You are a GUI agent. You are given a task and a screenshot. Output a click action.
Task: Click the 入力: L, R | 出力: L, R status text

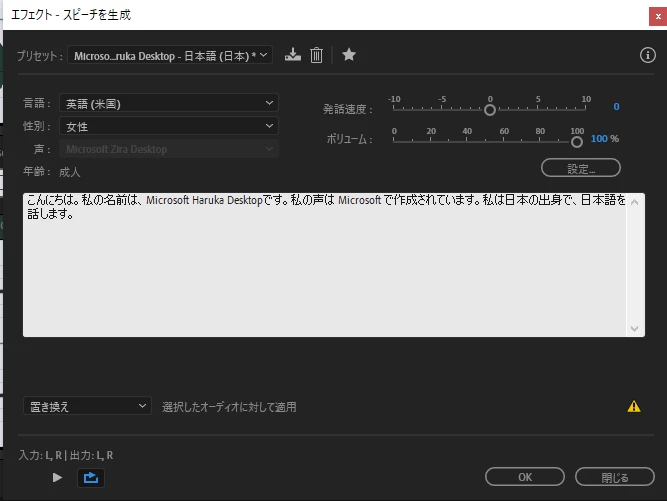[x=66, y=455]
